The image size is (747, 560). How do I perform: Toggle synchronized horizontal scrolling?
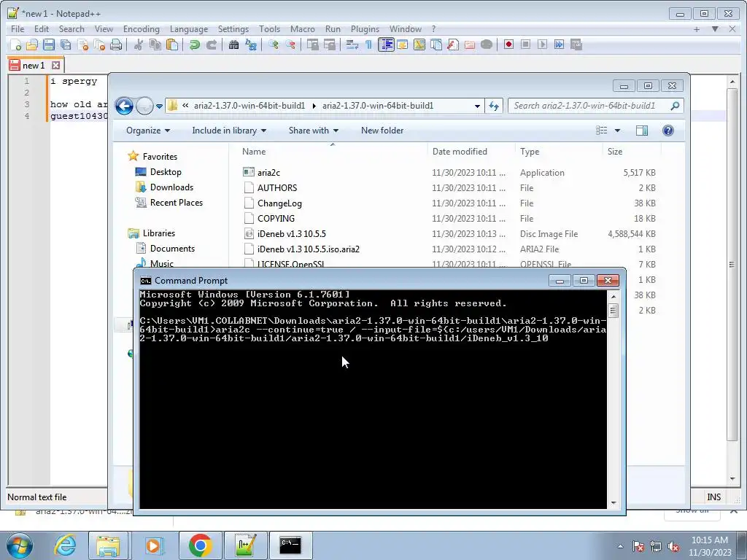[x=330, y=44]
